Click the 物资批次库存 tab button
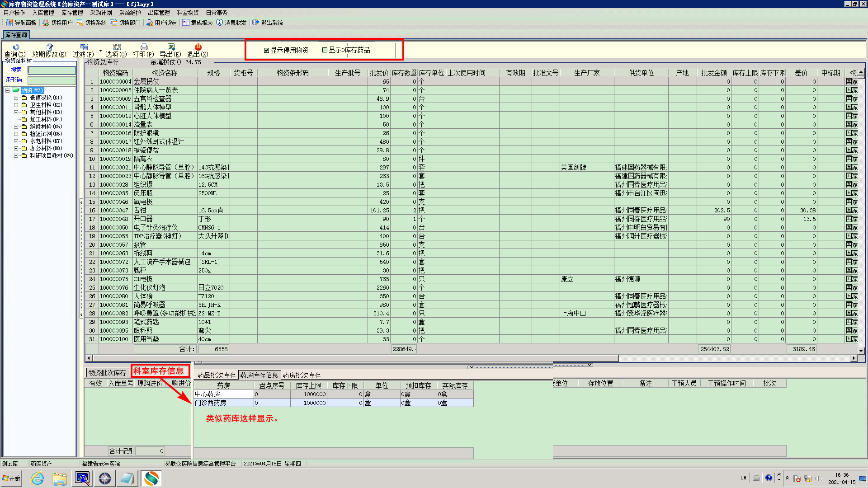Image resolution: width=868 pixels, height=488 pixels. (107, 373)
